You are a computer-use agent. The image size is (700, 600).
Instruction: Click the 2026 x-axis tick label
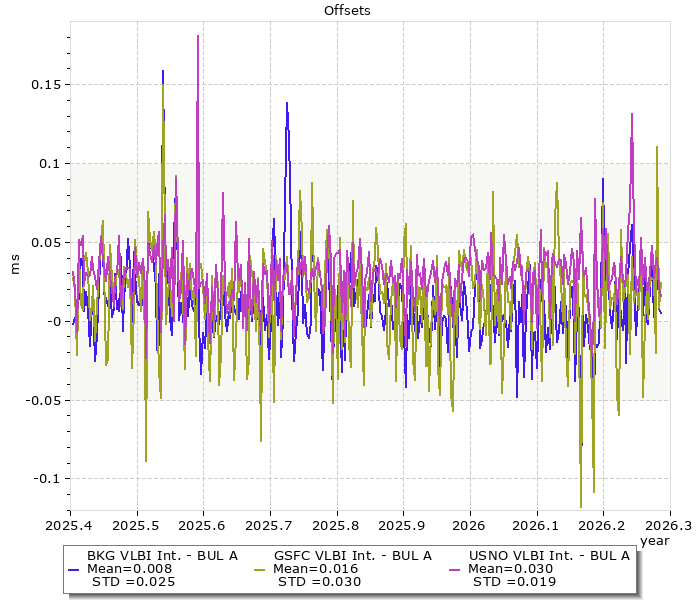(x=469, y=524)
